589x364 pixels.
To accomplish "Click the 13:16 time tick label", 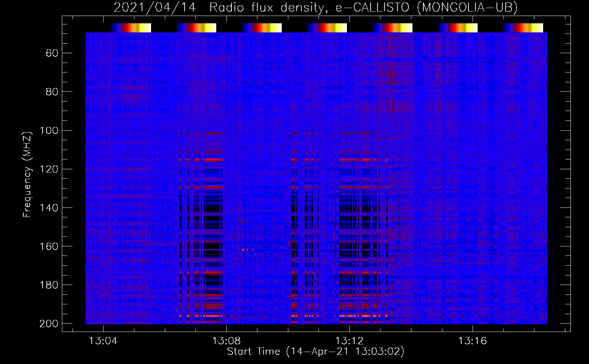I will pos(473,341).
